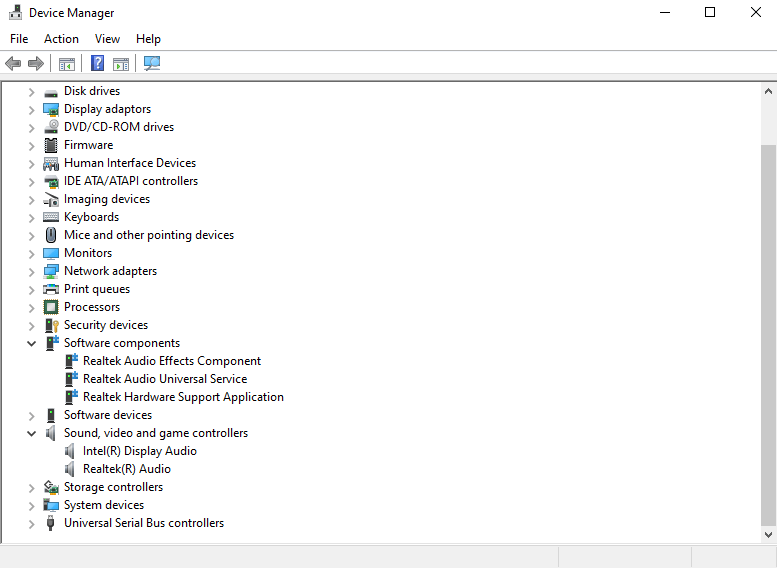Click the IDE ATA/ATAPI controllers icon
The image size is (777, 568).
51,181
